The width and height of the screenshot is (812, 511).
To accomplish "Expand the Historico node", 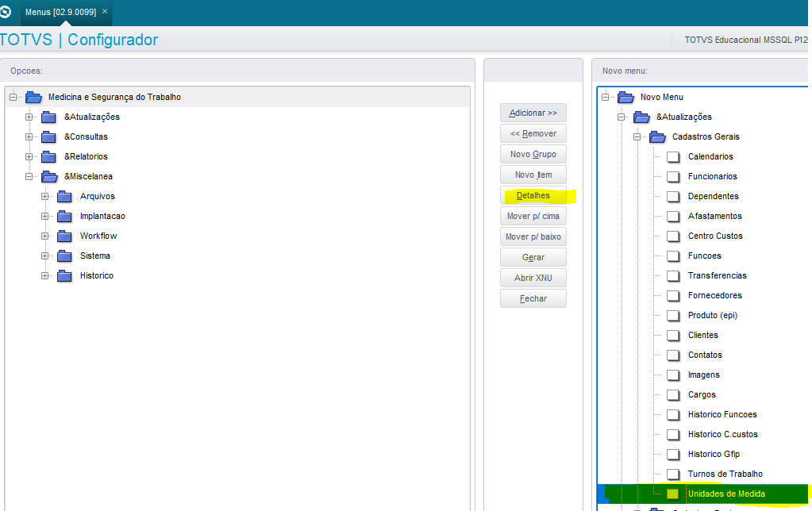I will click(x=45, y=275).
